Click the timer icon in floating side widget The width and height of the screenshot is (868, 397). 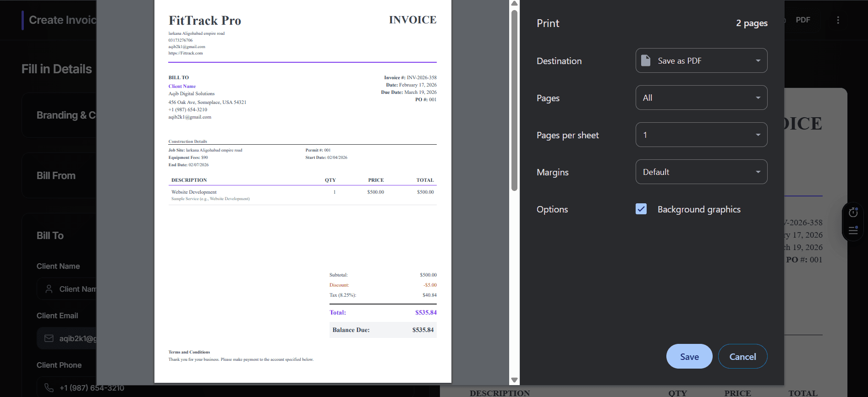(853, 212)
